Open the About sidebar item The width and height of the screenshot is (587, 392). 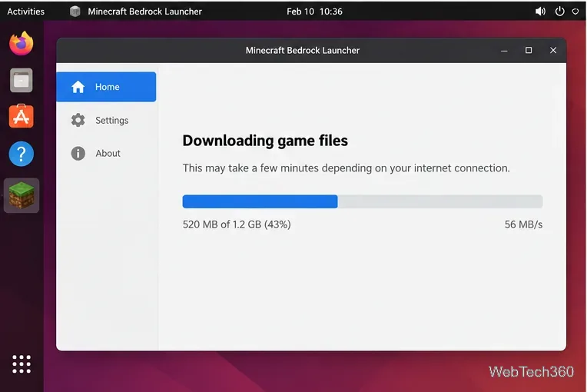pyautogui.click(x=106, y=153)
